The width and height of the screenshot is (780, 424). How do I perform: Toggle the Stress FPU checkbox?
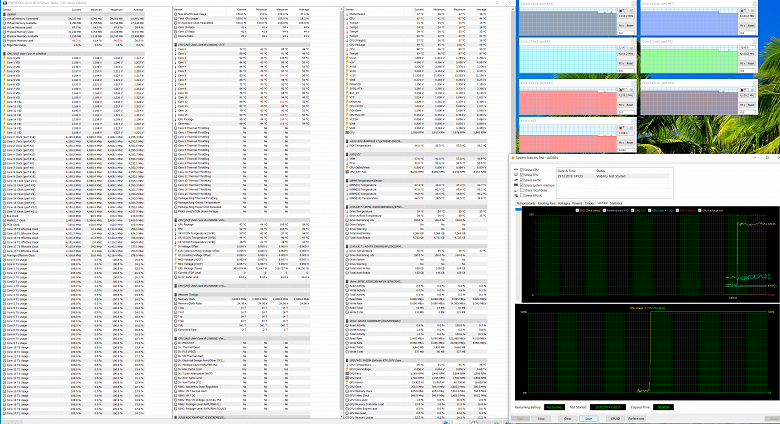coord(522,175)
